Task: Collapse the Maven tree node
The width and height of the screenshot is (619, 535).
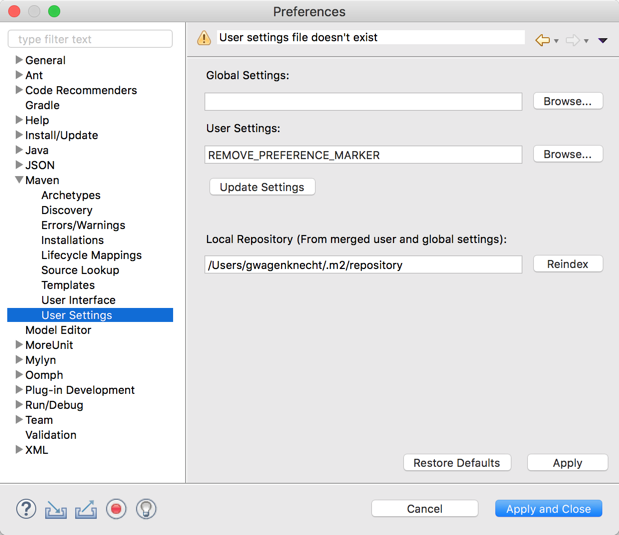Action: pyautogui.click(x=19, y=180)
